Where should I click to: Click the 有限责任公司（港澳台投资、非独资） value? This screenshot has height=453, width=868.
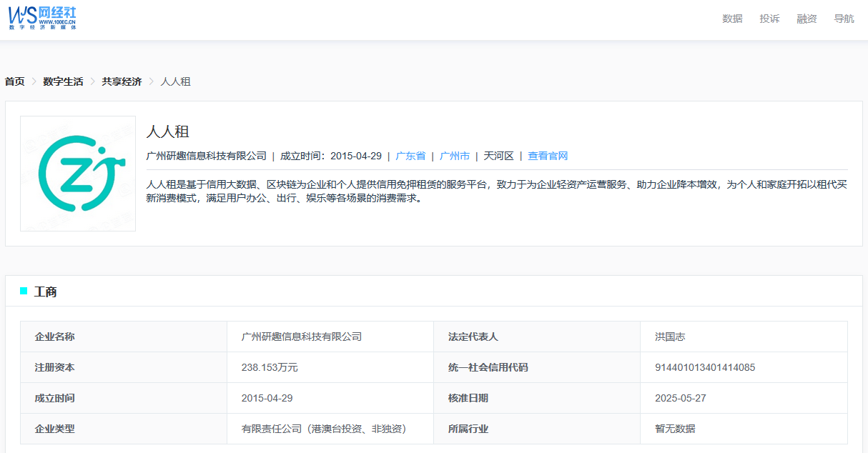(x=324, y=429)
